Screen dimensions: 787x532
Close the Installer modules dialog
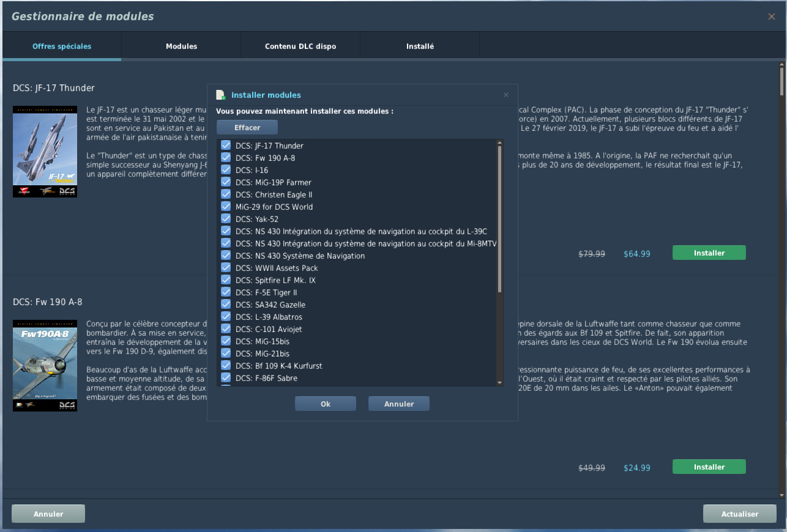[x=506, y=95]
